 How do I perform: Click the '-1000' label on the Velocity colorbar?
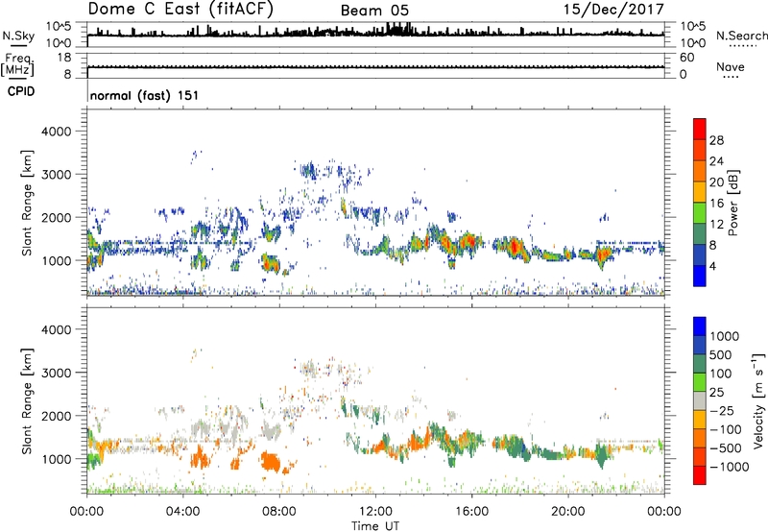pyautogui.click(x=730, y=467)
